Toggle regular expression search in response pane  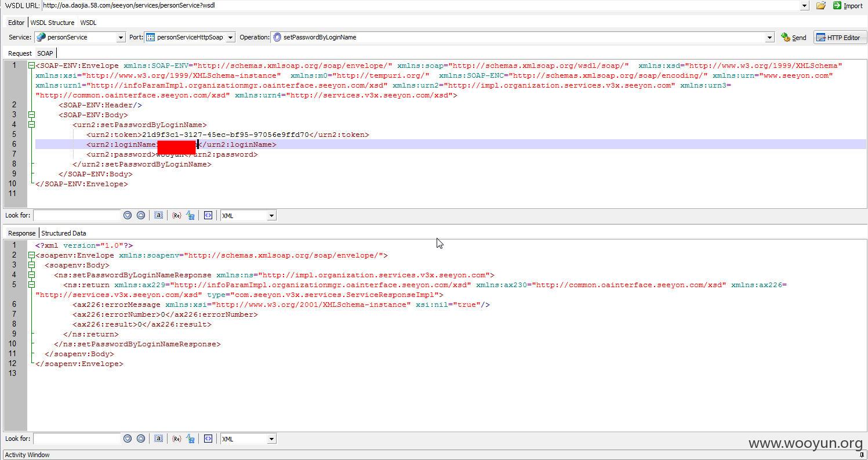(176, 439)
